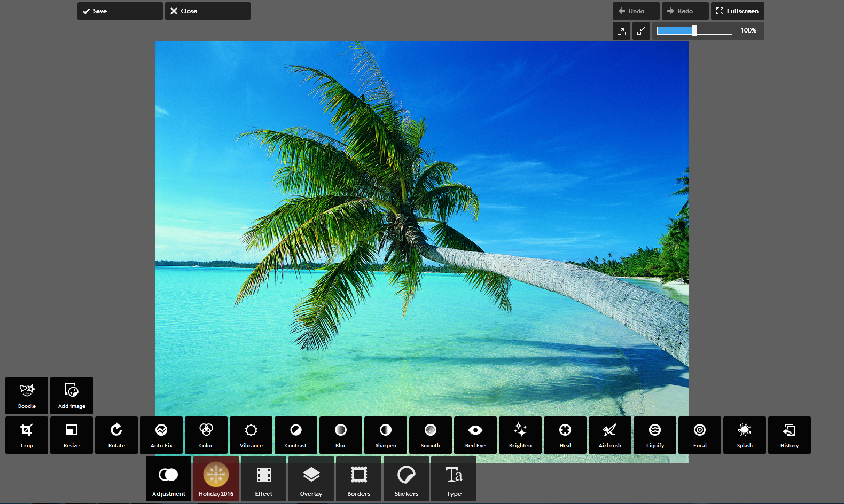The width and height of the screenshot is (844, 504).
Task: Select the Heal tool
Action: [565, 435]
